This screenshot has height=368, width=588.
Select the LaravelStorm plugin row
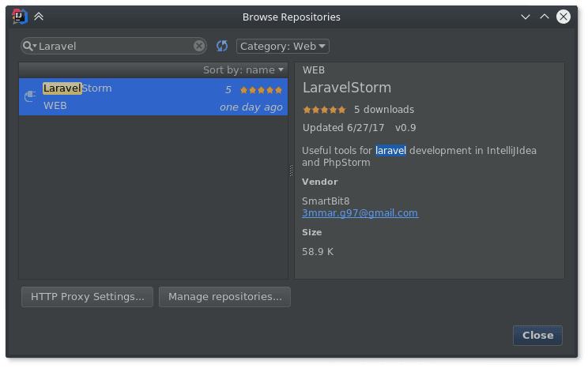coord(153,97)
